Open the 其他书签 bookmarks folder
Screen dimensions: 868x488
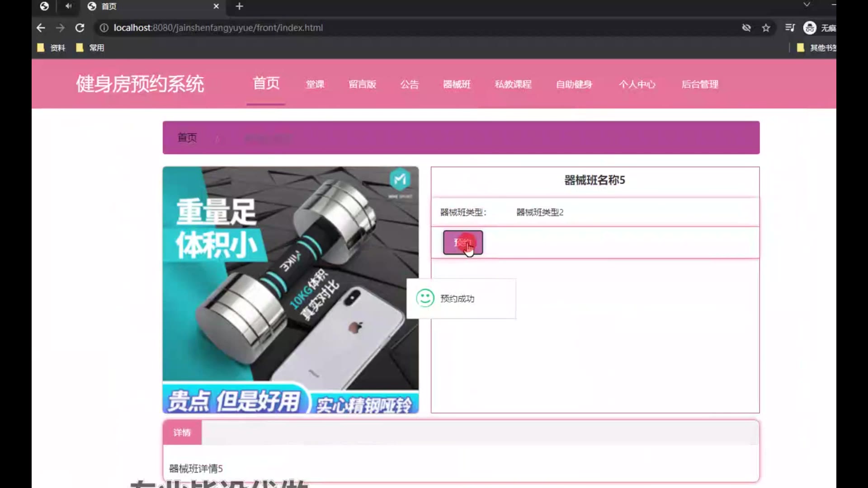[816, 48]
